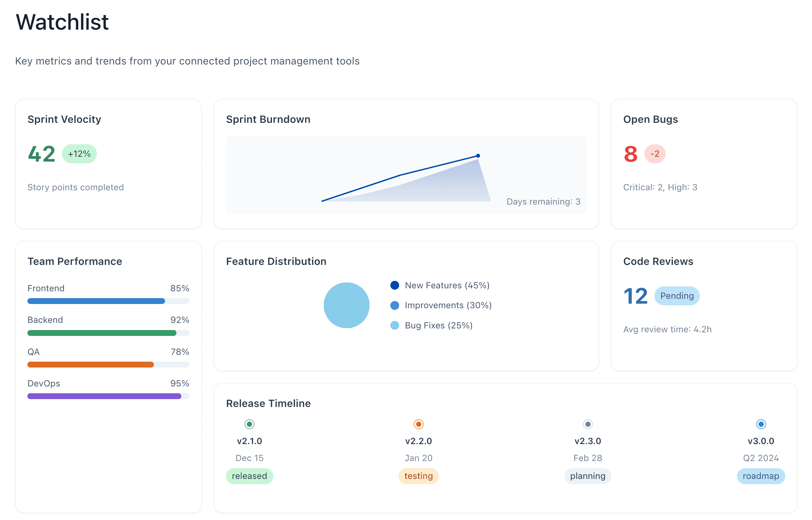Click the Frontend progress bar
The height and width of the screenshot is (520, 812).
tap(96, 301)
